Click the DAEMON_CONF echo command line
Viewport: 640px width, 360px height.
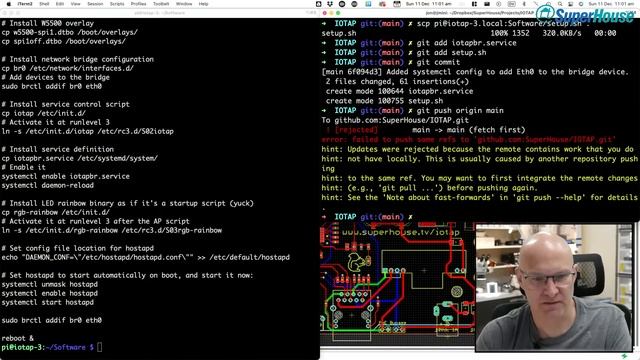coord(145,258)
